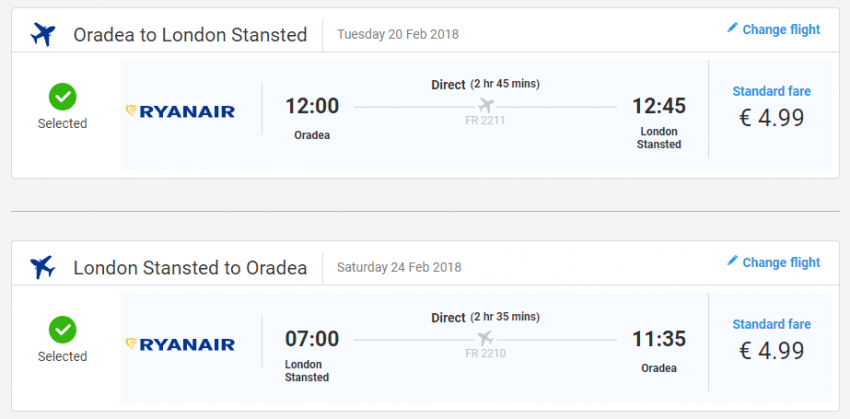Click the airplane icon beside Oradea to London Stansted
The height and width of the screenshot is (419, 850).
click(x=43, y=35)
